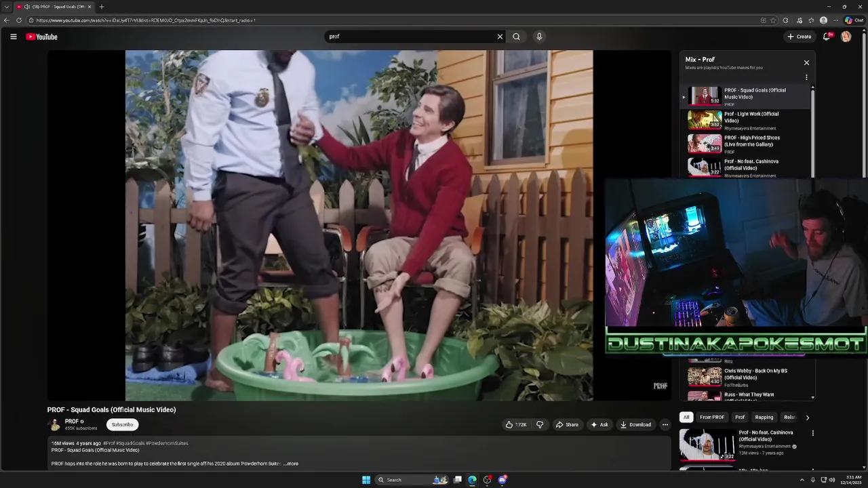Open #Prof hashtag link

click(x=108, y=443)
